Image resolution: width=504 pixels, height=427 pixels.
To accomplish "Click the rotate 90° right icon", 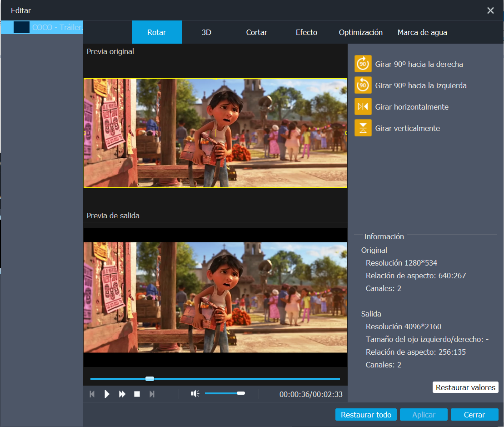I will click(363, 64).
